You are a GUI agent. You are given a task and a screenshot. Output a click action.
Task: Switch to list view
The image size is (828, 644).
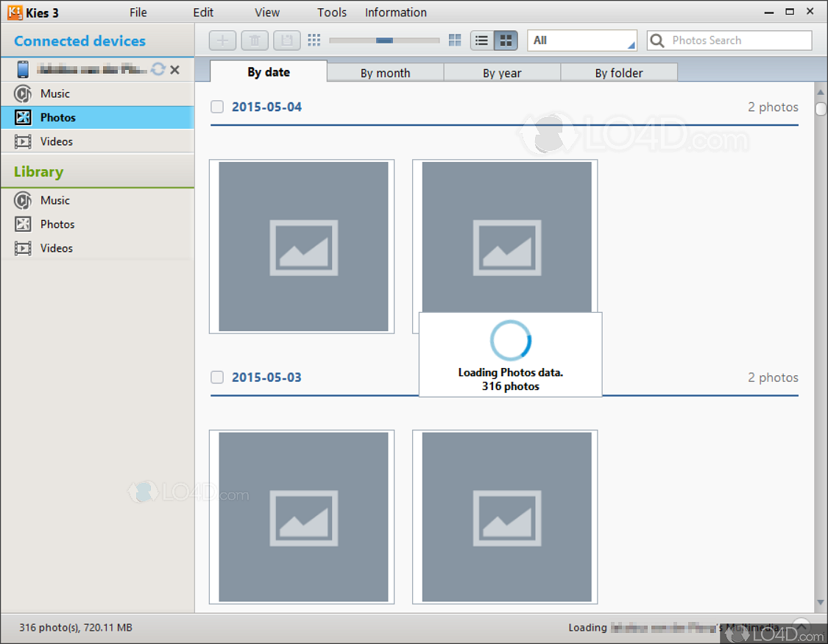[x=481, y=40]
